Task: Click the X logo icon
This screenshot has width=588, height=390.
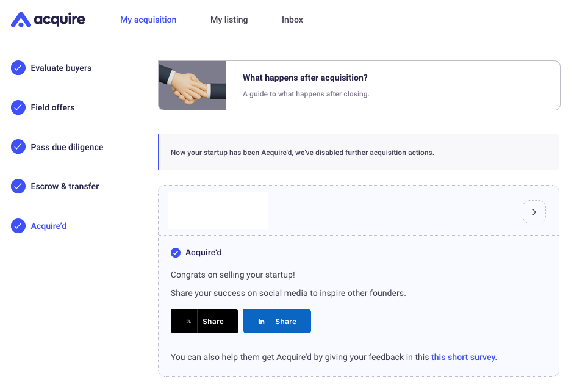Action: pyautogui.click(x=188, y=321)
